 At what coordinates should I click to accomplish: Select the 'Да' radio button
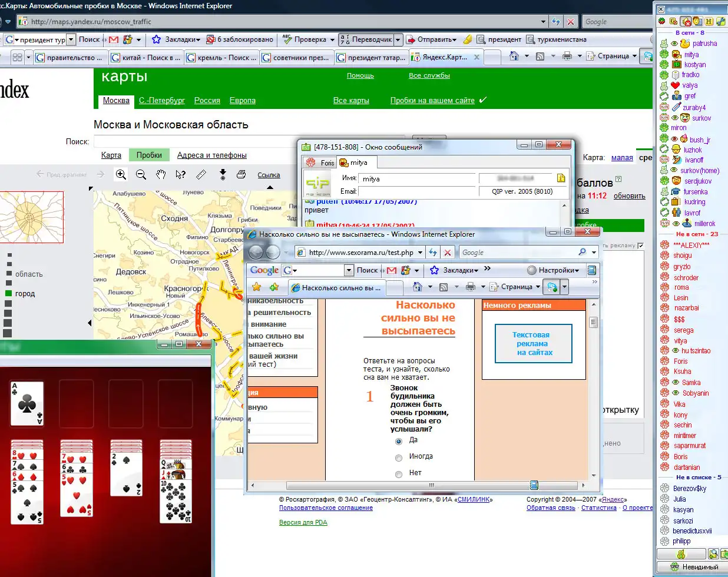[x=399, y=441]
